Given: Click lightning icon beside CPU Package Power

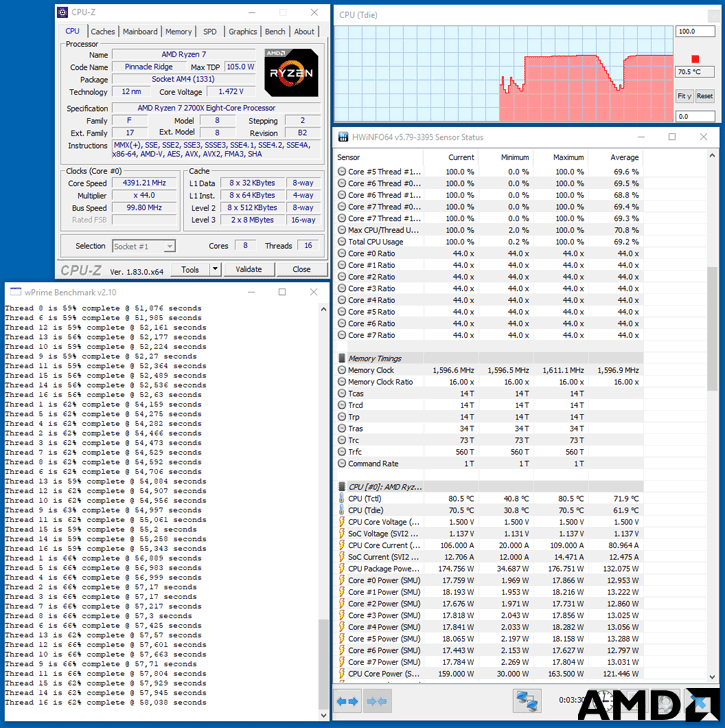Looking at the screenshot, I should (x=342, y=569).
